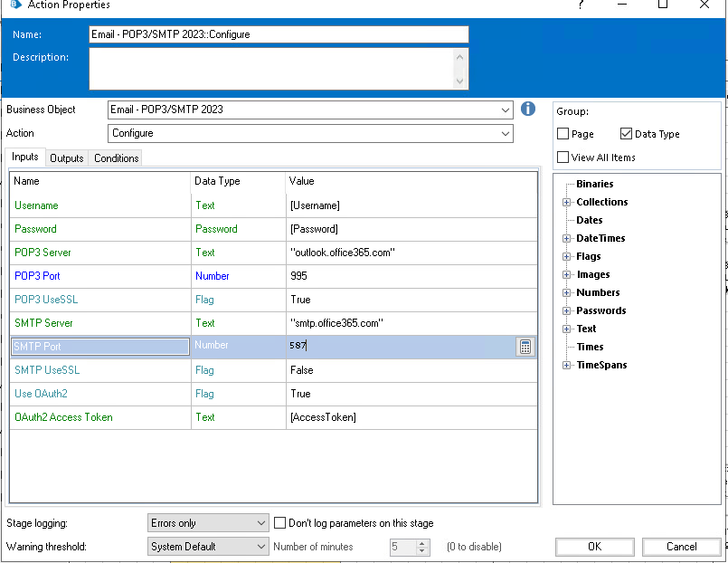This screenshot has height=563, width=728.
Task: Check Don't log parameters on this stage
Action: point(280,523)
